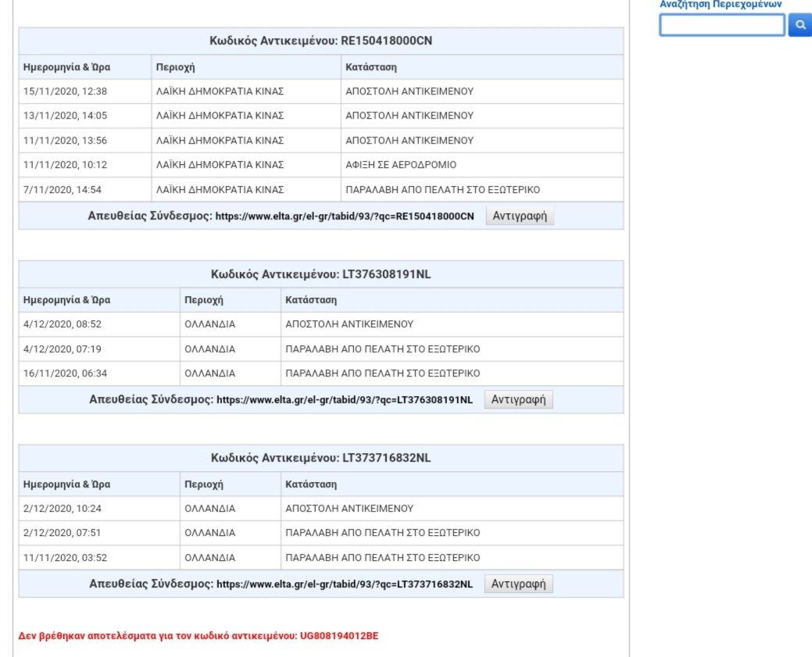Click ΑΠΟΣΤΟΛΗ ΑΝΤΙΚΕΙΜΕΝΟΥ in the 4/12/2020, 08:52 row

[349, 324]
